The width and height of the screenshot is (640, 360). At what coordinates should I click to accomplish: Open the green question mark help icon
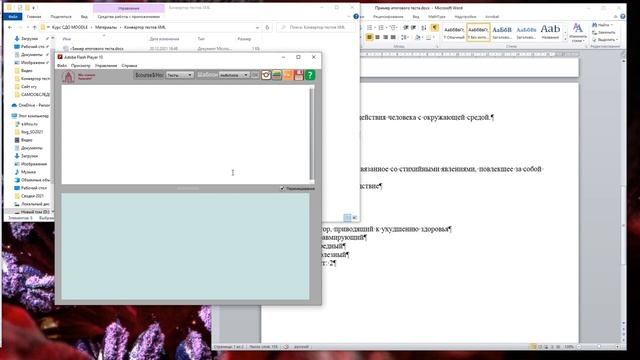[x=310, y=75]
